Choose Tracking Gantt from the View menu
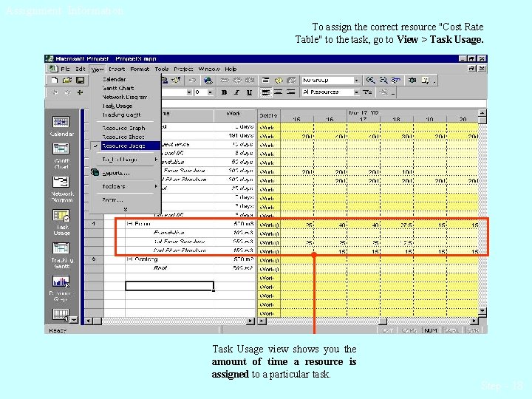532x399 pixels. [x=121, y=115]
